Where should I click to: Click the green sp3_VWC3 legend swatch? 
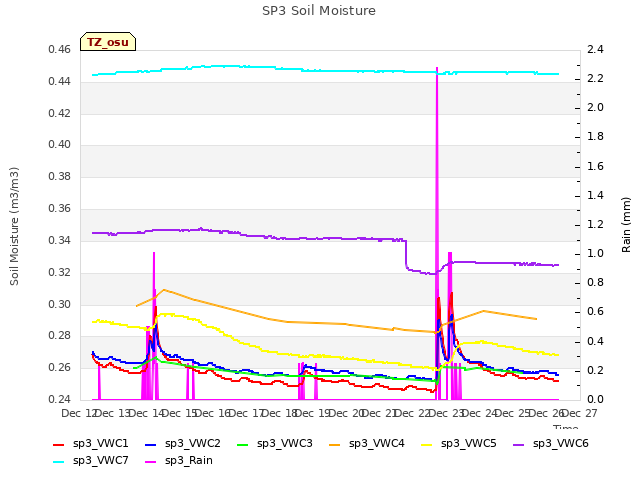(x=243, y=444)
